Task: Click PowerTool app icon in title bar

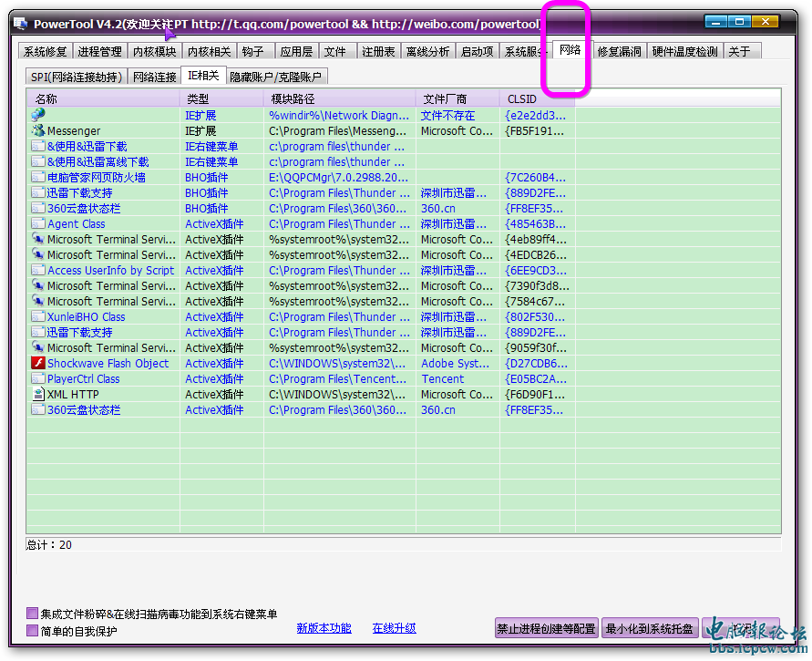Action: click(20, 24)
